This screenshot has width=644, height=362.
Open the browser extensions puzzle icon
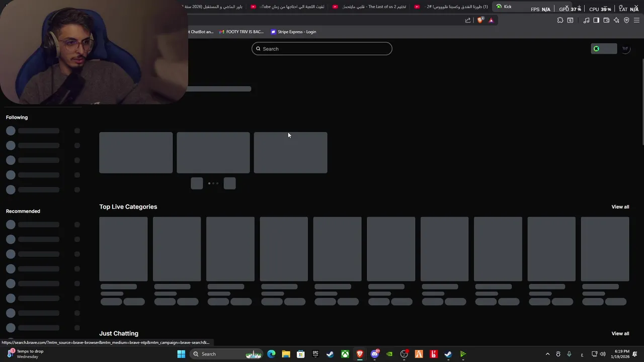pyautogui.click(x=560, y=20)
